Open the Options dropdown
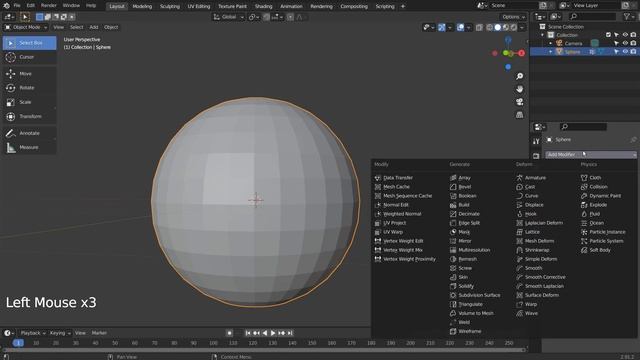This screenshot has height=360, width=640. pos(513,17)
